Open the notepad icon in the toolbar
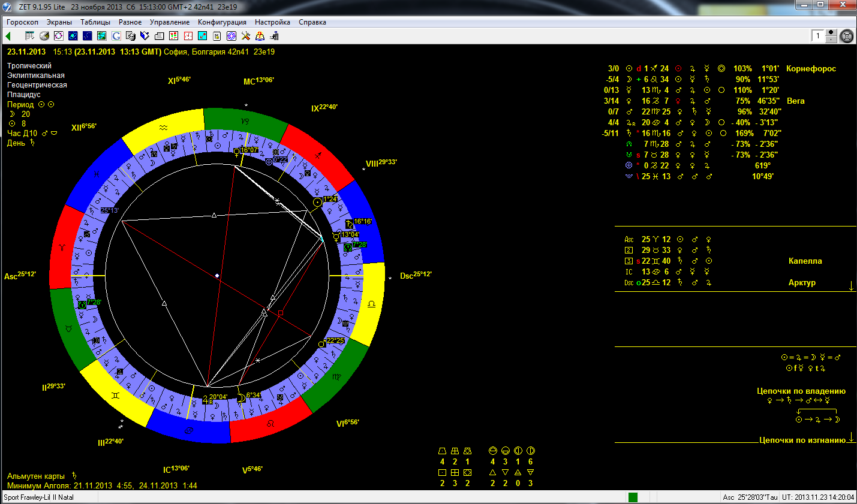Viewport: 857px width, 504px height. point(217,36)
